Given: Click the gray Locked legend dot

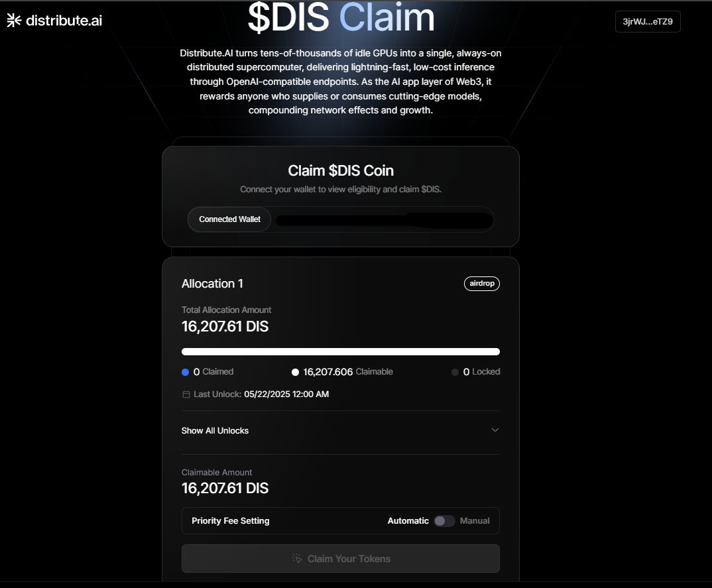Looking at the screenshot, I should [x=455, y=373].
